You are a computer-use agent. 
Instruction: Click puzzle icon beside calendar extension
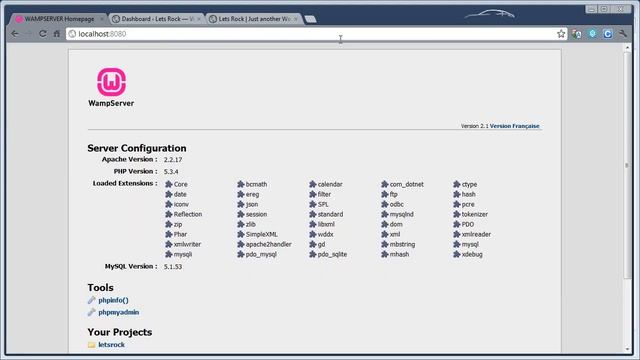click(x=313, y=184)
